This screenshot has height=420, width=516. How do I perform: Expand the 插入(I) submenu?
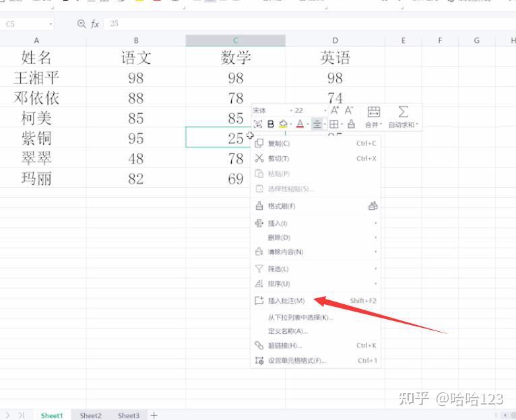coord(375,223)
